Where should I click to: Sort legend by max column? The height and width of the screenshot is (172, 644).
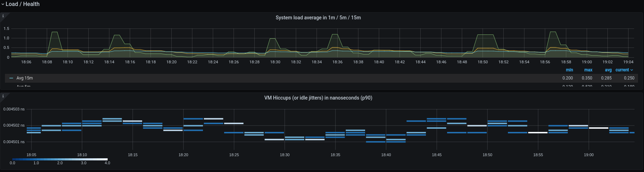tap(588, 70)
